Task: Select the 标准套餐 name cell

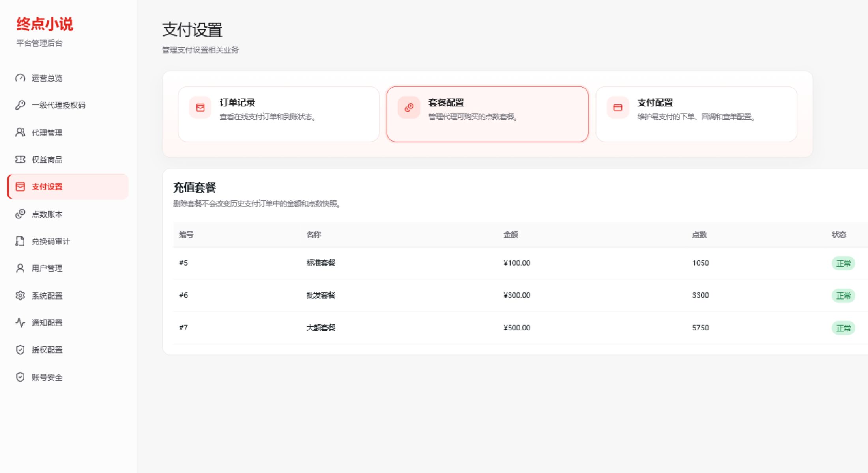Action: point(321,263)
